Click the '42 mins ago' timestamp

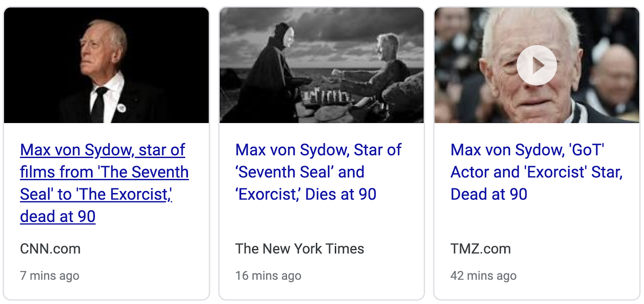483,276
